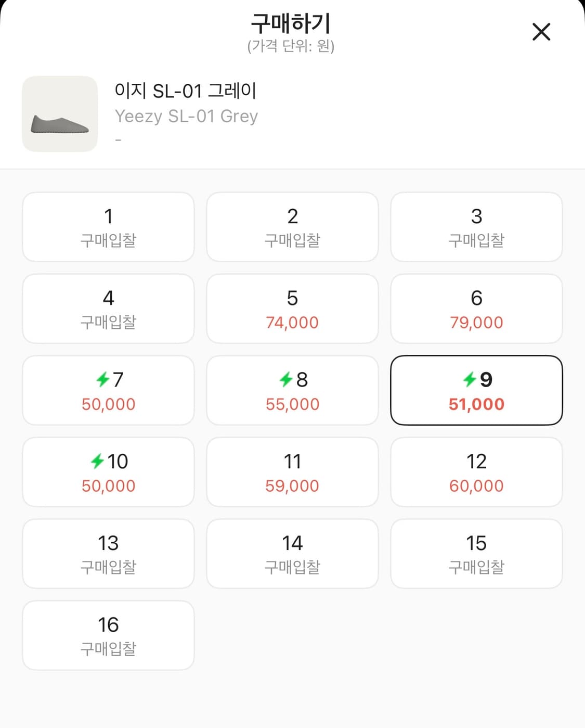This screenshot has width=585, height=728.
Task: Choose size 14 purchase bid option
Action: (292, 554)
